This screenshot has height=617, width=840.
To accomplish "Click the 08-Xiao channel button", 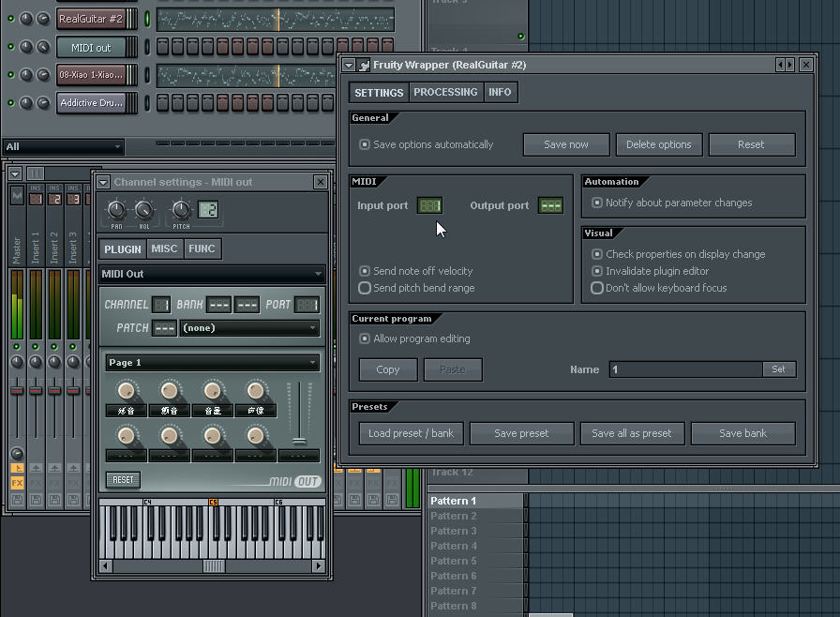I will [91, 75].
